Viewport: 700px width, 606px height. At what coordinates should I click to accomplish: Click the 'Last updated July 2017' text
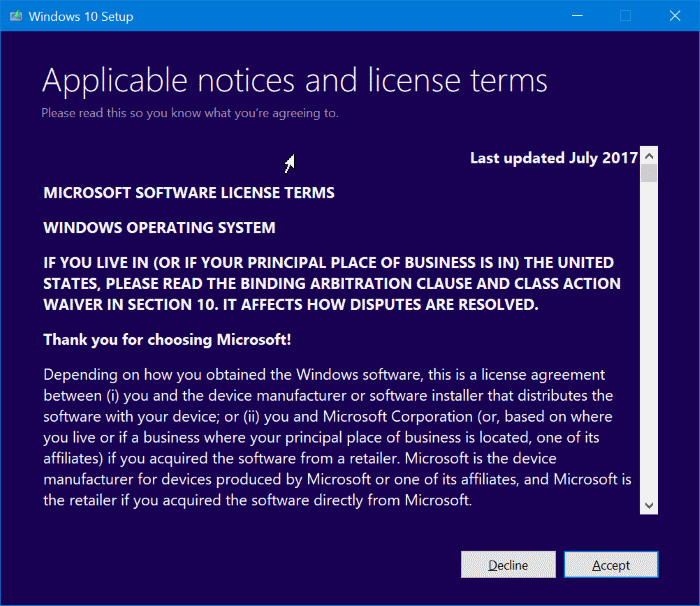553,158
